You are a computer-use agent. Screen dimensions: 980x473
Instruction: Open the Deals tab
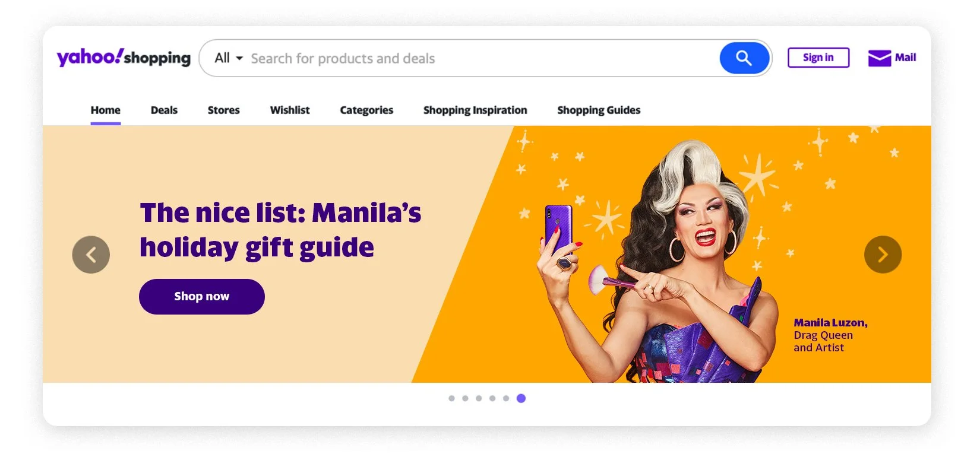click(164, 110)
